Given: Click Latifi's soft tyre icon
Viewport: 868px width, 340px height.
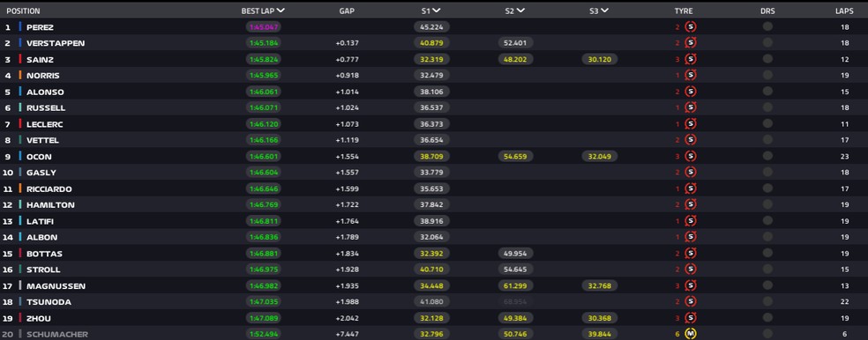Looking at the screenshot, I should [691, 221].
